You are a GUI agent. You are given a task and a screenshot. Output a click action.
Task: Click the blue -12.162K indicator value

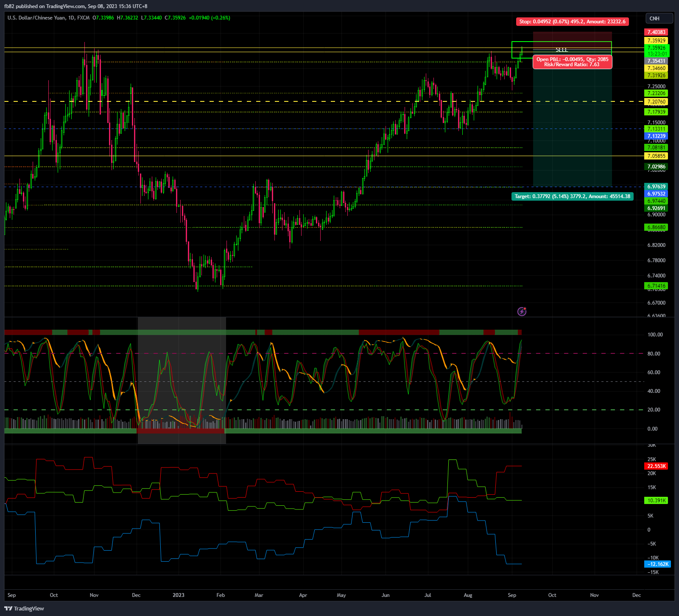pyautogui.click(x=658, y=564)
